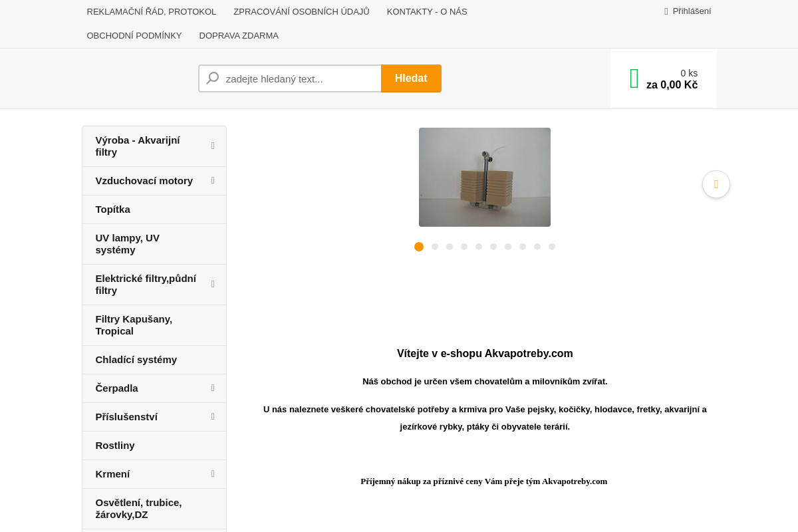Select Filtry Kapušany, Tropical category
The image size is (798, 532).
[154, 325]
